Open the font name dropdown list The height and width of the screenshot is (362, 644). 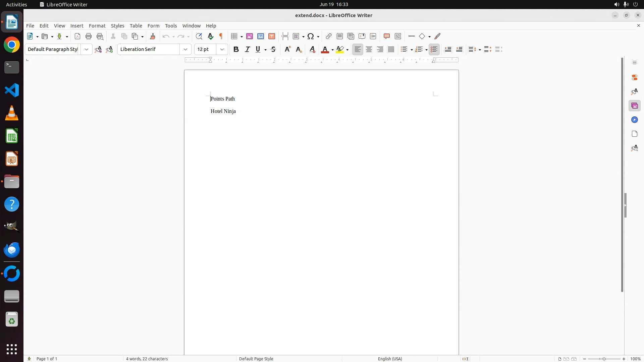click(185, 49)
